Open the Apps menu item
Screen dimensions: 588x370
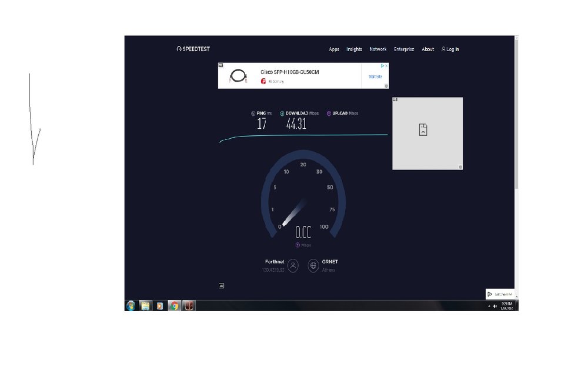334,49
